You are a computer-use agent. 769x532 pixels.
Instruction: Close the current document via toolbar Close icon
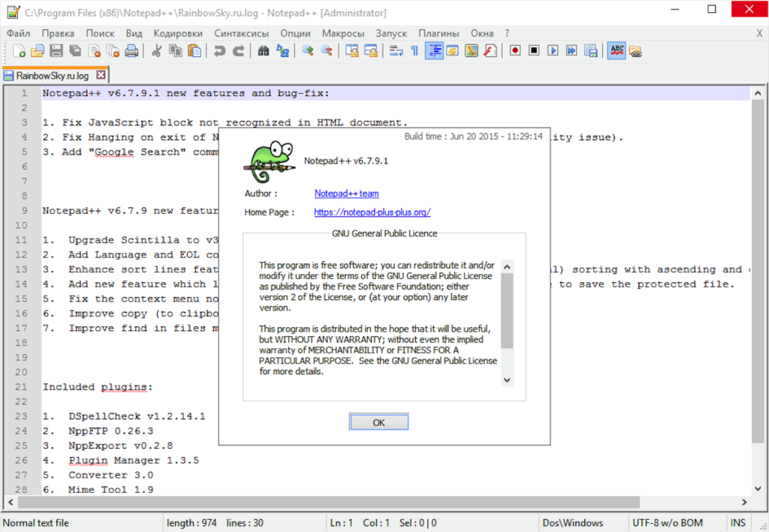[94, 51]
